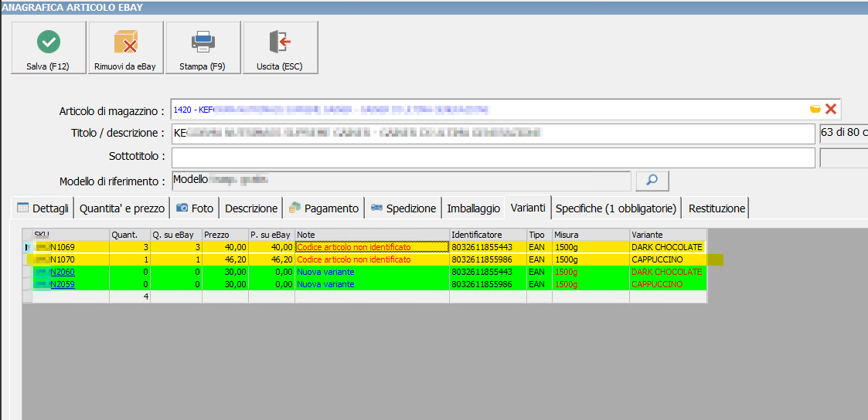The width and height of the screenshot is (868, 420).
Task: Click Identificatore 8032611855443 in N2060 row
Action: [488, 272]
